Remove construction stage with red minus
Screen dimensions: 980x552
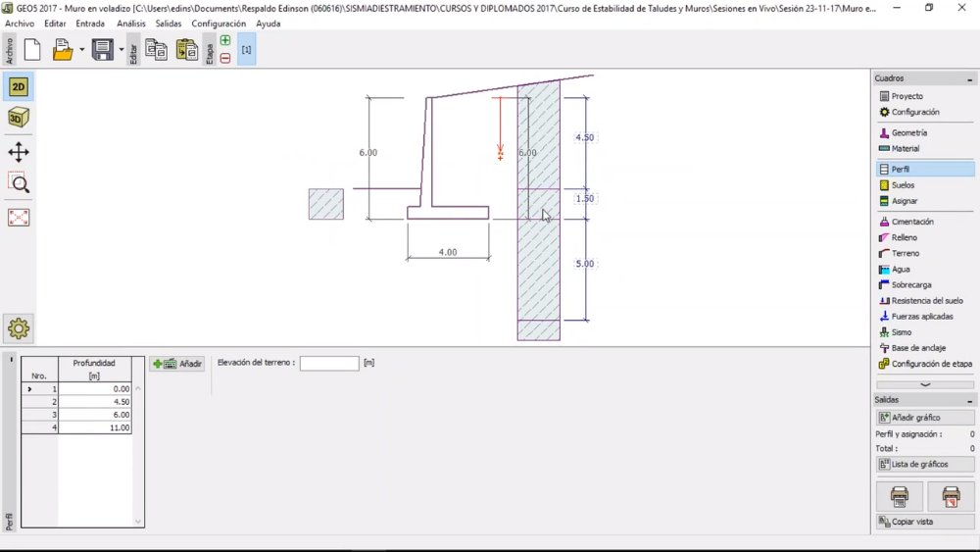[x=225, y=58]
